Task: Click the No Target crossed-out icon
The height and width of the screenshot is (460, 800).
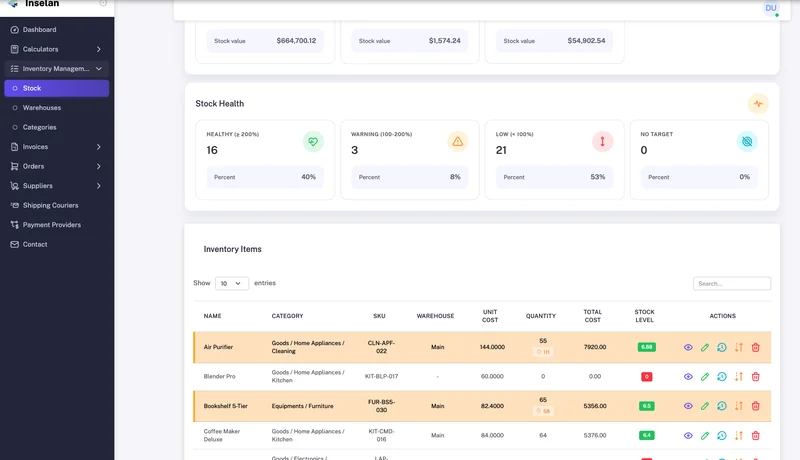Action: tap(747, 142)
